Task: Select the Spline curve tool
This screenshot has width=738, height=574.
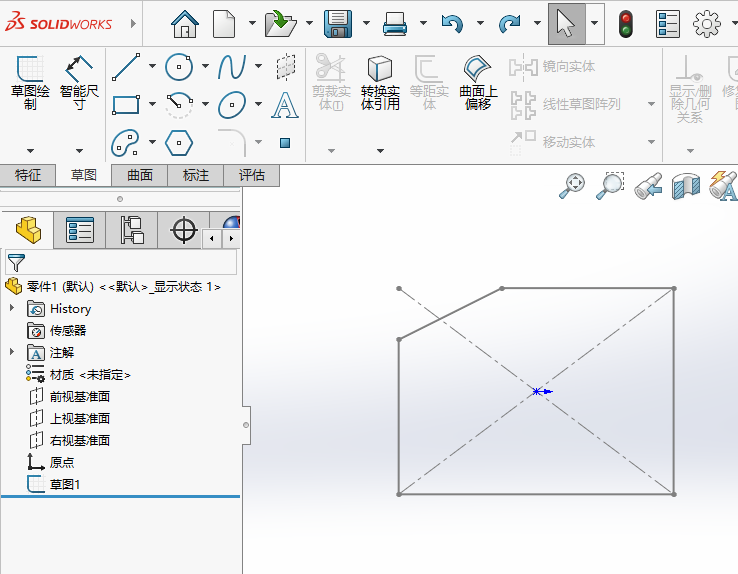Action: click(232, 67)
